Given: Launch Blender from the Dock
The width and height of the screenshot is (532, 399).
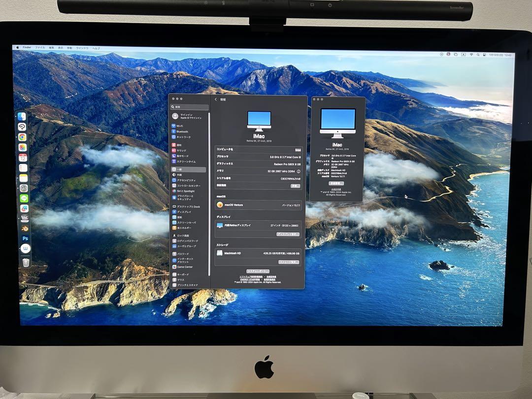Looking at the screenshot, I should tap(25, 229).
